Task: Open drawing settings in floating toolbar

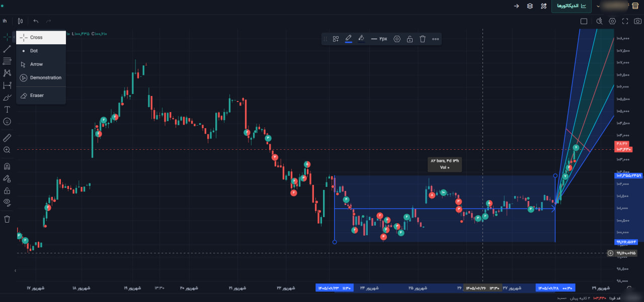Action: [397, 39]
